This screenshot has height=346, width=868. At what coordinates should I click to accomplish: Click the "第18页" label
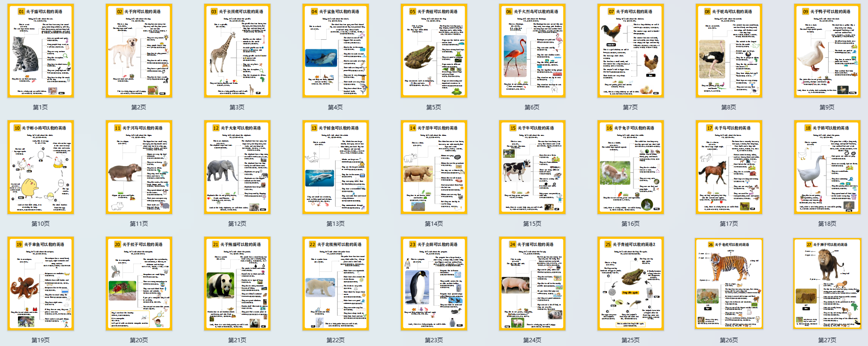pyautogui.click(x=827, y=224)
